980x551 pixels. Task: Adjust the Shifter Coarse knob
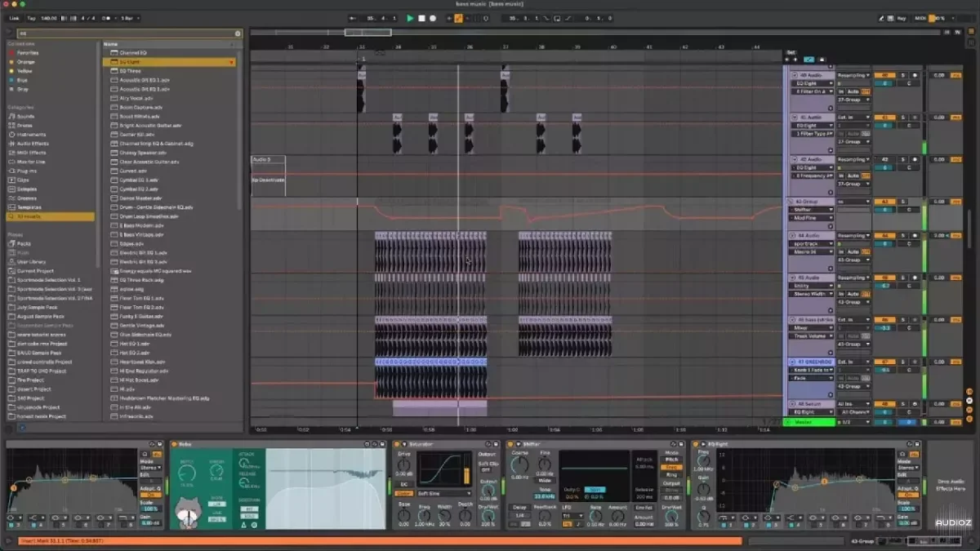point(519,463)
